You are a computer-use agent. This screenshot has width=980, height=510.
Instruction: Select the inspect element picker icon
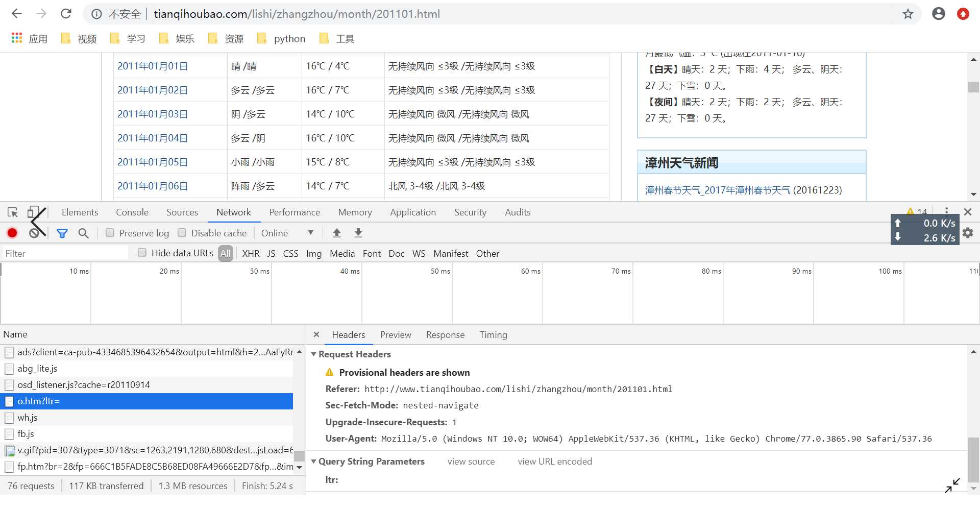click(13, 212)
